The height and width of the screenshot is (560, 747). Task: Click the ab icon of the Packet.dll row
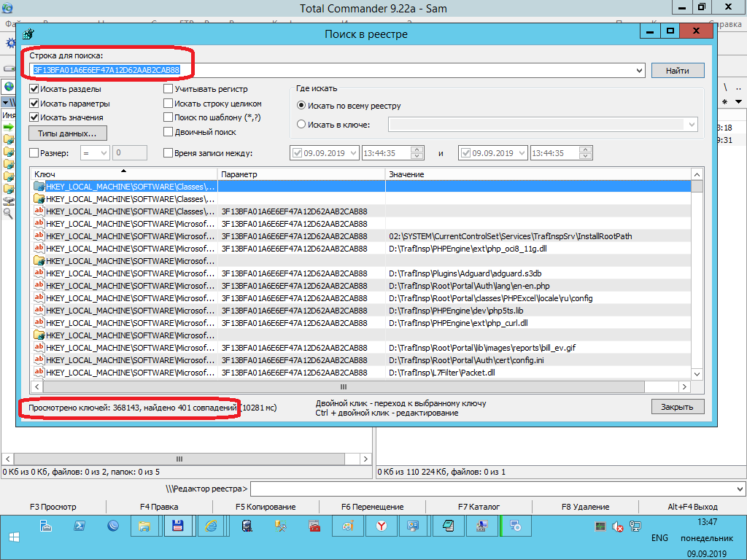[x=39, y=372]
